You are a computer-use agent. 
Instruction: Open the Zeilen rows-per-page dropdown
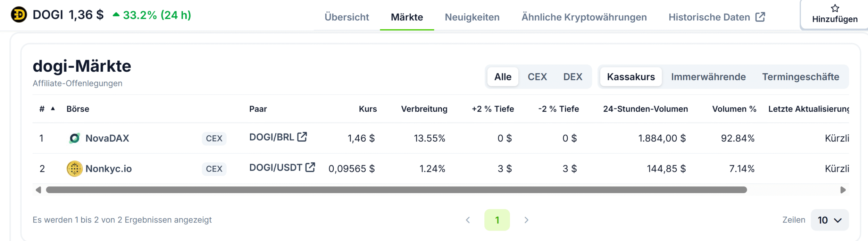[x=829, y=220]
